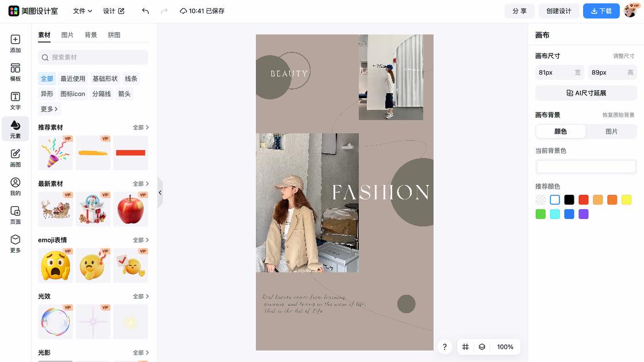644x362 pixels.
Task: Select the 全部 material filter chip
Action: [x=47, y=79]
